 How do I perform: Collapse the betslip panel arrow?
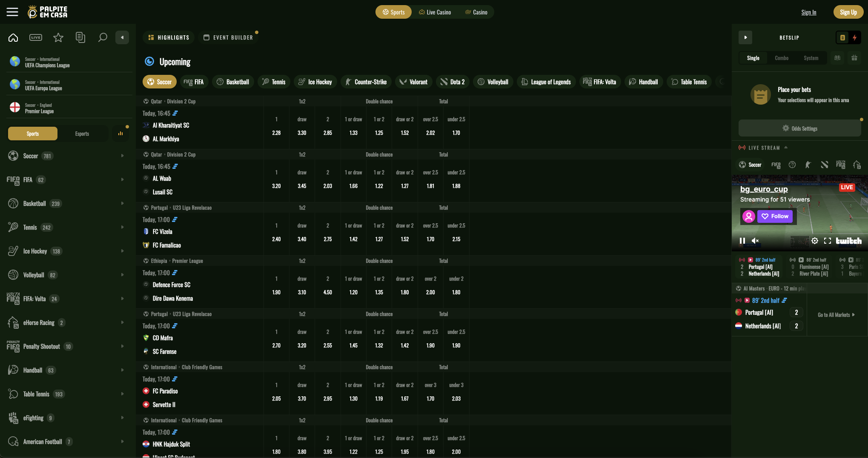click(x=745, y=37)
